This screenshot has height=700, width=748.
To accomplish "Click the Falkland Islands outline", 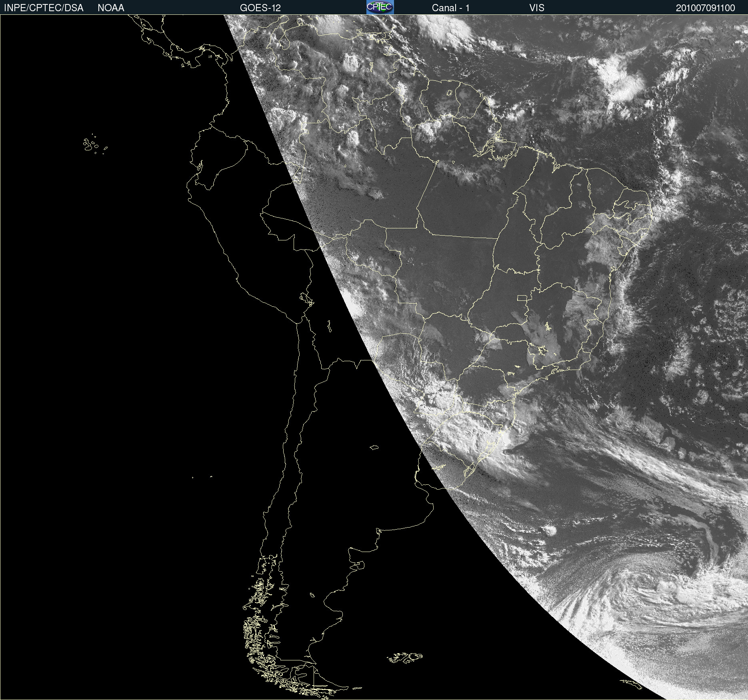I will [404, 658].
